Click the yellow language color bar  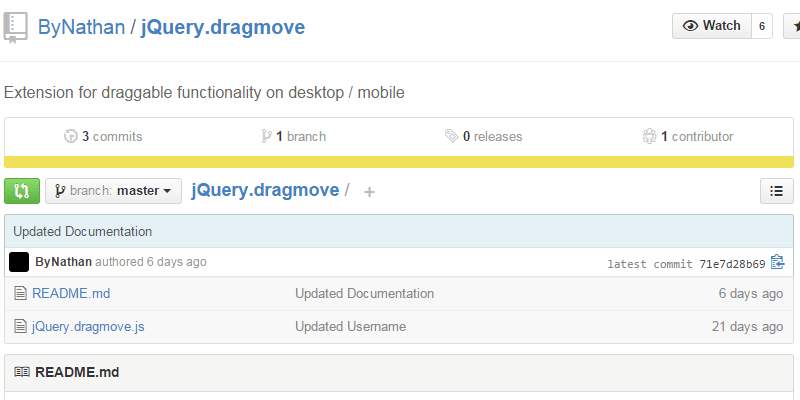click(x=399, y=162)
